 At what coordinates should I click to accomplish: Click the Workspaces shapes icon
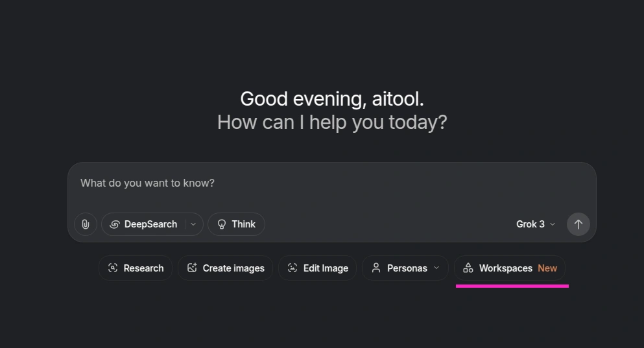point(468,268)
